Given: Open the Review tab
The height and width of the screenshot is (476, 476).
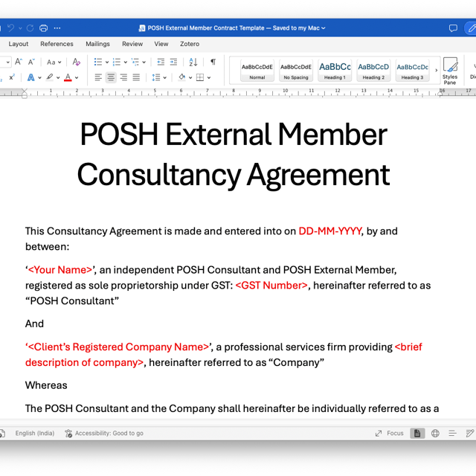Looking at the screenshot, I should (x=132, y=44).
